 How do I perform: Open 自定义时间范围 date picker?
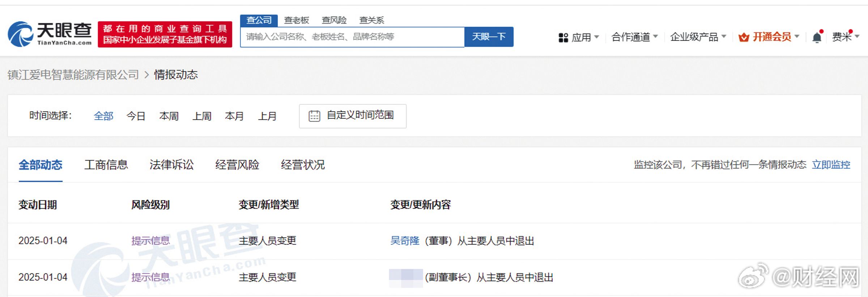click(353, 116)
